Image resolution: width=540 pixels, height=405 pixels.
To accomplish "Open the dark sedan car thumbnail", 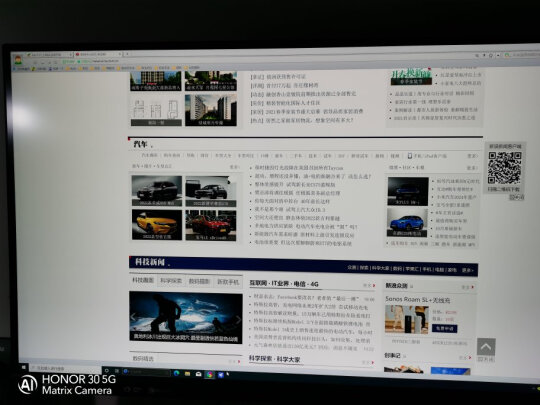I will coord(211,191).
